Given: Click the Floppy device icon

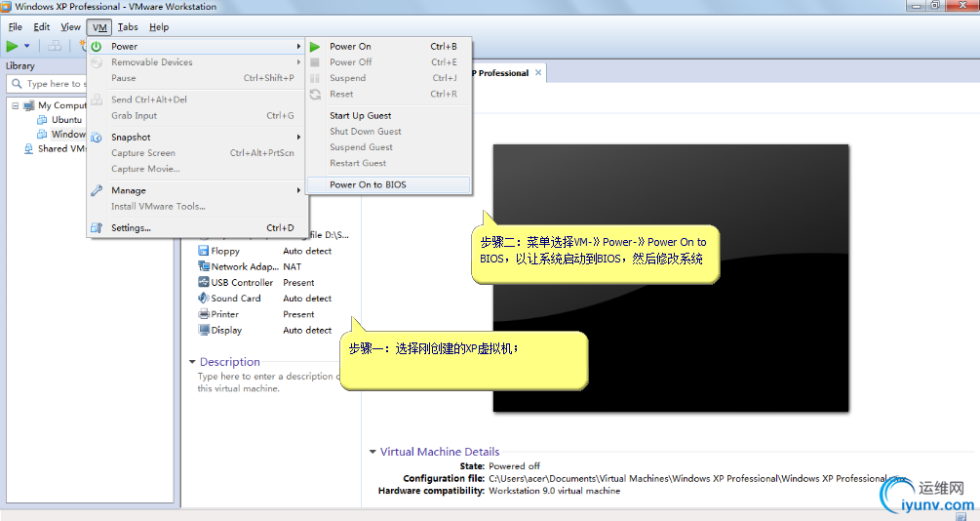Looking at the screenshot, I should point(203,250).
